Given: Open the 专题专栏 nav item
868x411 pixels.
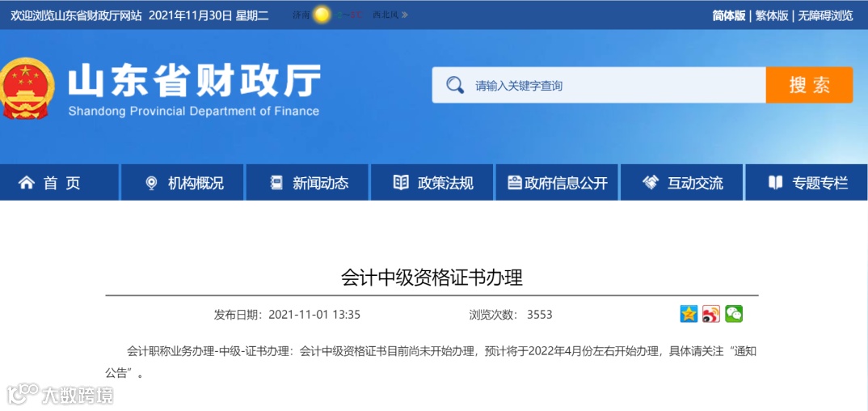Looking at the screenshot, I should click(x=807, y=182).
